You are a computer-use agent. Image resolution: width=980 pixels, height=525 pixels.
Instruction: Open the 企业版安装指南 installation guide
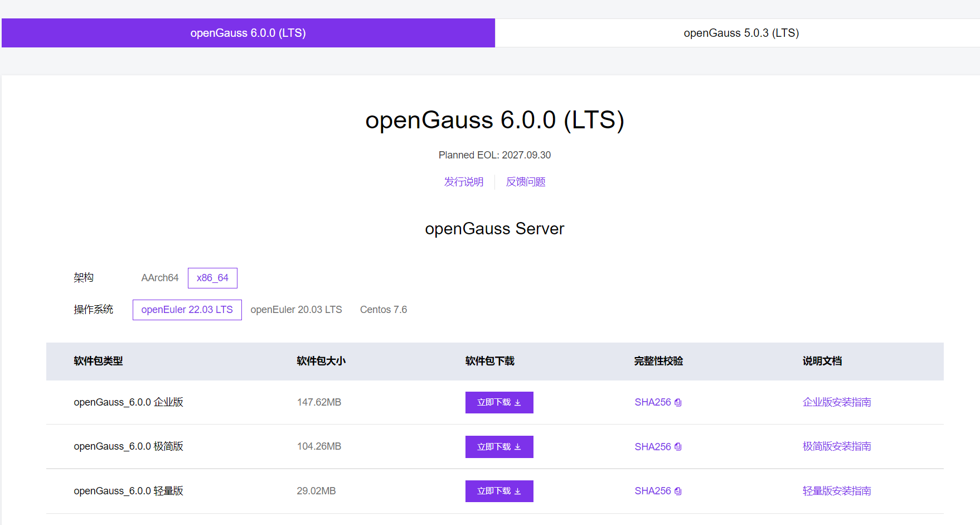(837, 402)
